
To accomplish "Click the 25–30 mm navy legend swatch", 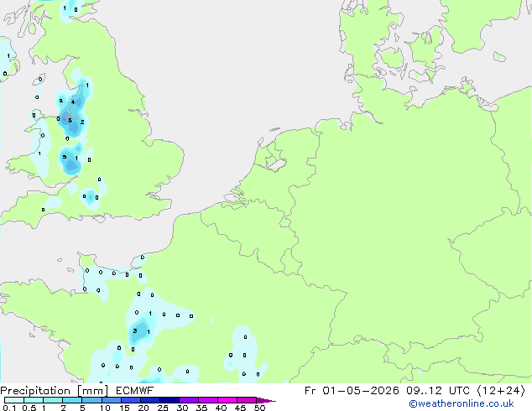I will (x=170, y=400).
